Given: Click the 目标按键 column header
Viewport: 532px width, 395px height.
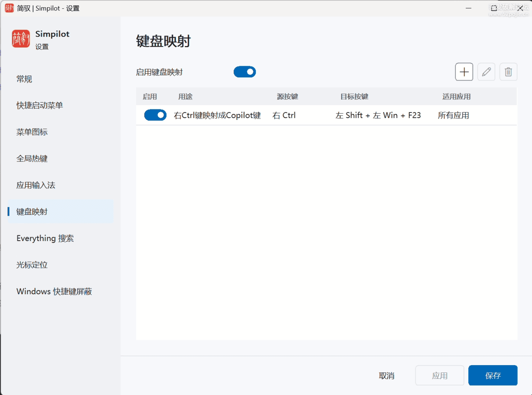Looking at the screenshot, I should coord(354,96).
